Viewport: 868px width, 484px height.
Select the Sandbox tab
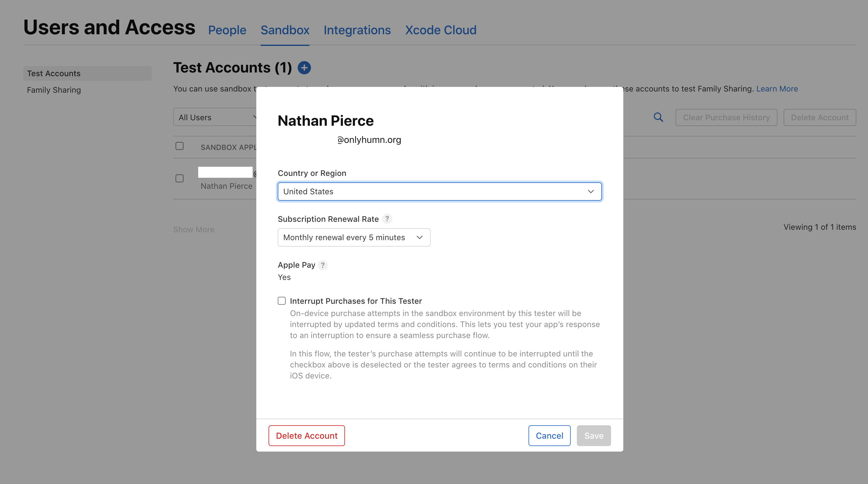(x=285, y=30)
